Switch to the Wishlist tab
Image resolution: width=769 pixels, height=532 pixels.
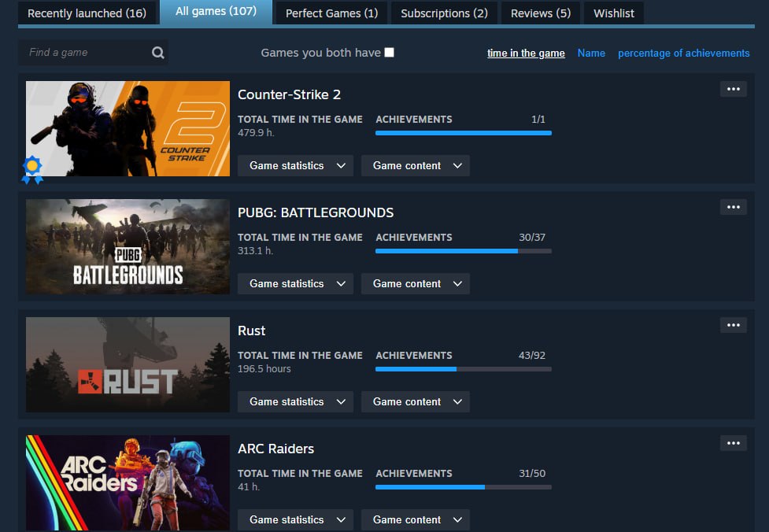click(x=613, y=13)
